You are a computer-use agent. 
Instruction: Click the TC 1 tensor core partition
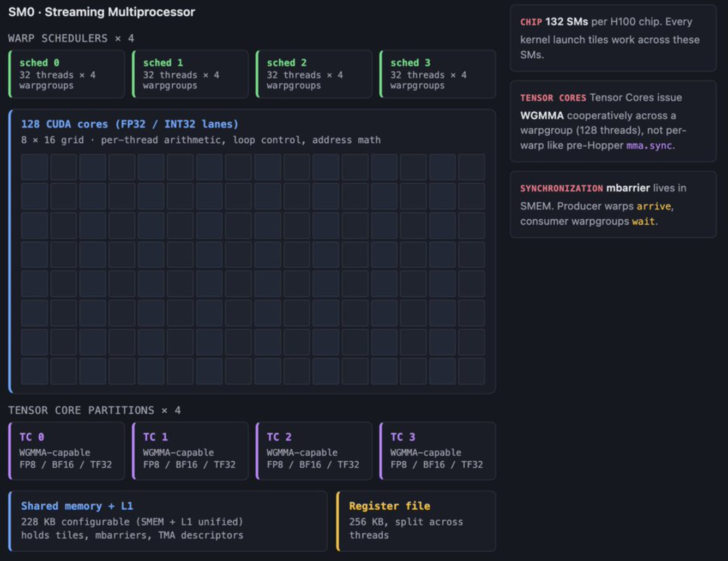(x=190, y=451)
